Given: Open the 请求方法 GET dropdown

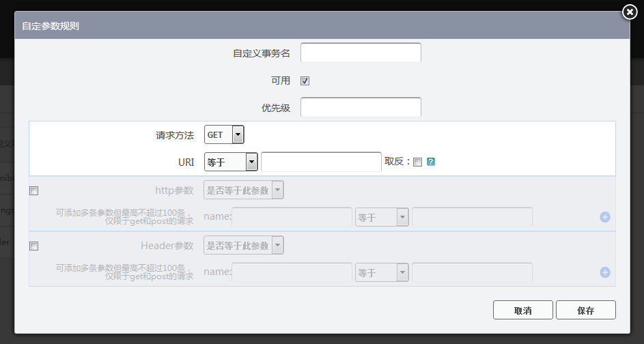Looking at the screenshot, I should (224, 135).
